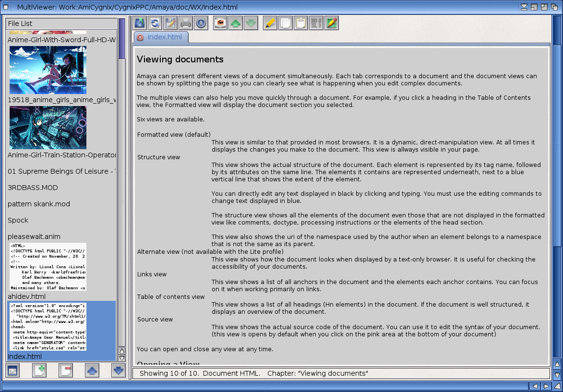Move list entry up with blue arrow

coord(92,370)
